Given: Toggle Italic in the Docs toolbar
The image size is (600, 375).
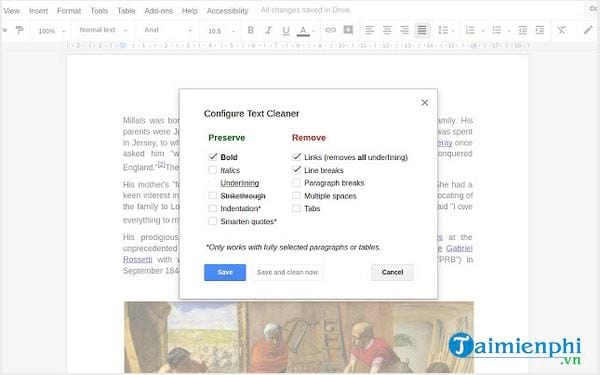Looking at the screenshot, I should [268, 30].
